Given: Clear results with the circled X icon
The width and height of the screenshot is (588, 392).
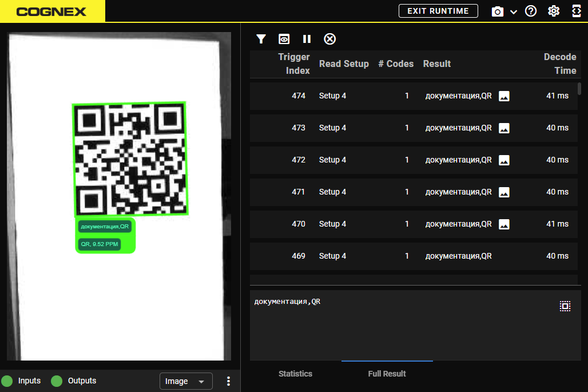Looking at the screenshot, I should point(330,39).
